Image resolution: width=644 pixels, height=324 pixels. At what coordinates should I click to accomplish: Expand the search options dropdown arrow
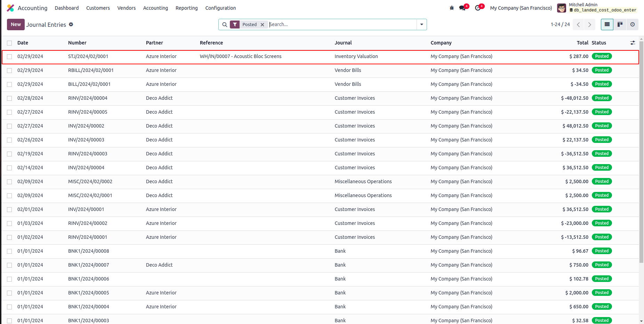click(421, 25)
